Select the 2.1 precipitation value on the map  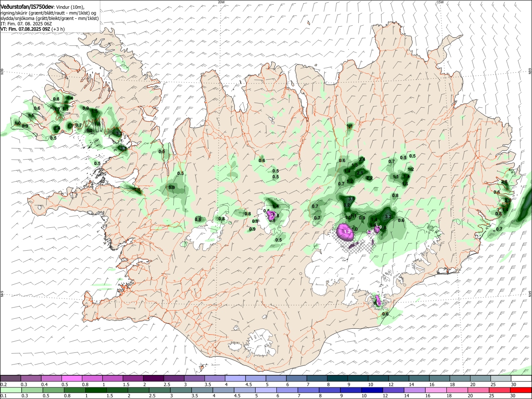pyautogui.click(x=360, y=173)
